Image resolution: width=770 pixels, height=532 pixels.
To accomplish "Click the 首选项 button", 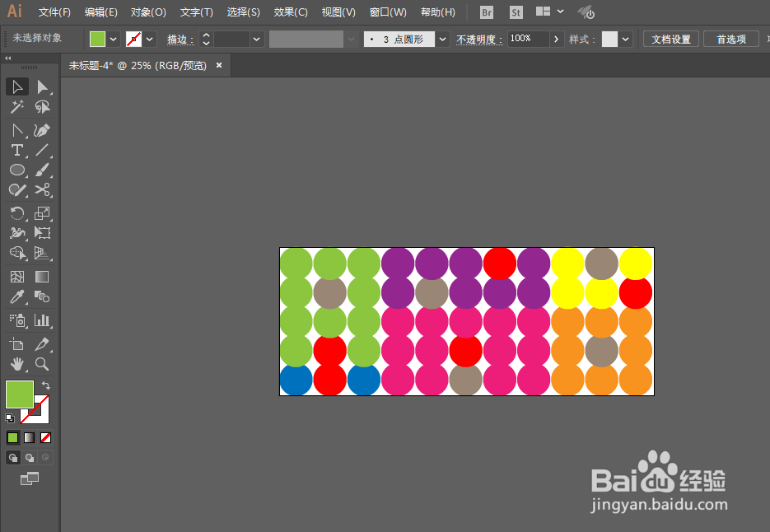I will click(x=731, y=39).
